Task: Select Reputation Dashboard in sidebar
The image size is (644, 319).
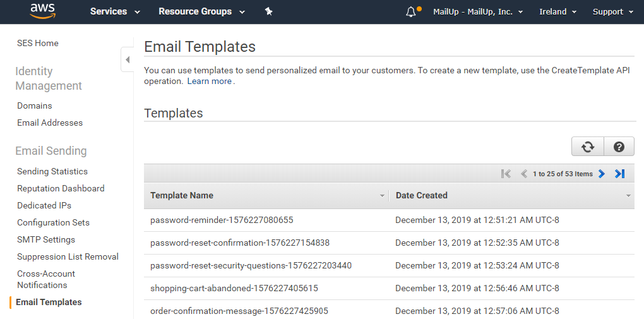Action: coord(61,188)
